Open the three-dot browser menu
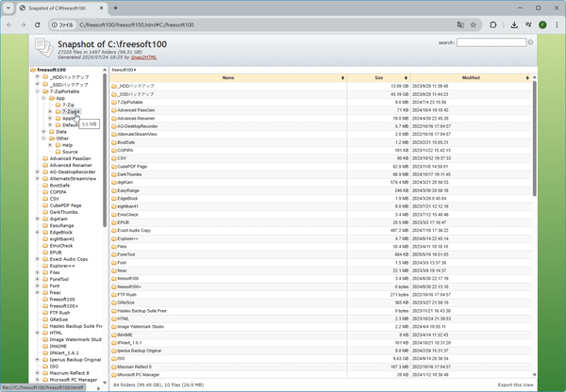 tap(557, 24)
